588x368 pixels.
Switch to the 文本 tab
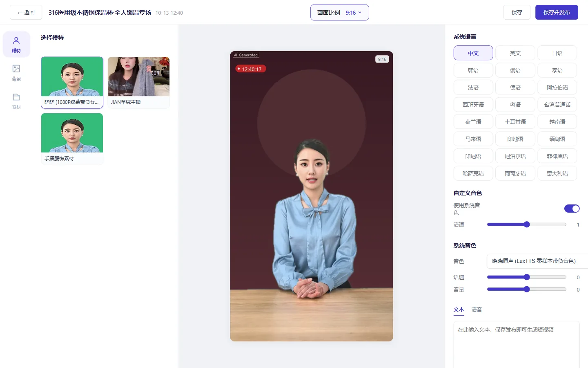tap(459, 310)
